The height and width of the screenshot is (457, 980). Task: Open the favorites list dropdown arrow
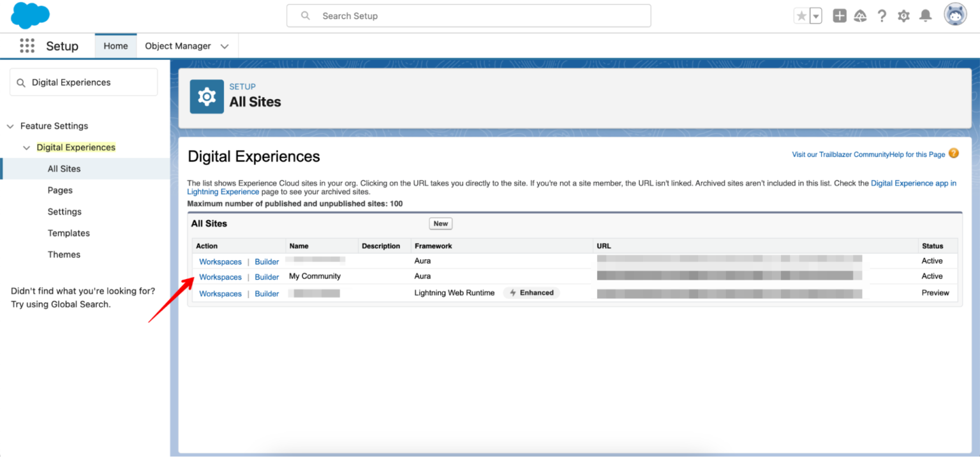click(x=816, y=16)
